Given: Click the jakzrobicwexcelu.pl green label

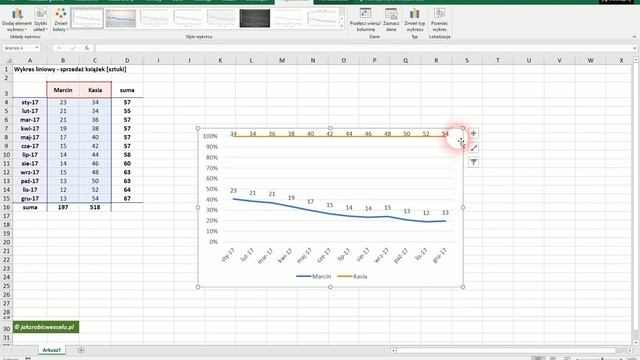Looking at the screenshot, I should click(46, 327).
